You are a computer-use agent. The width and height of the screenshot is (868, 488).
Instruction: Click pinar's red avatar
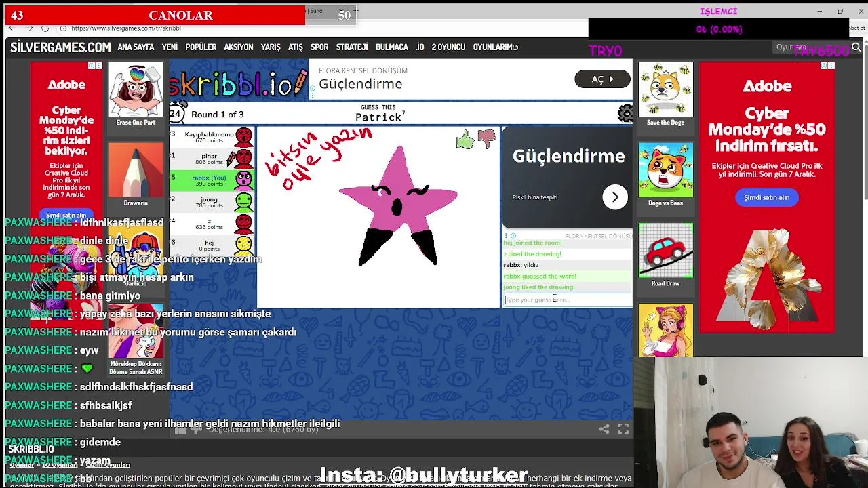click(243, 159)
